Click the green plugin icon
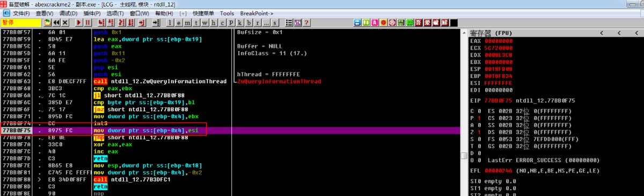The height and width of the screenshot is (196, 644). [x=365, y=22]
